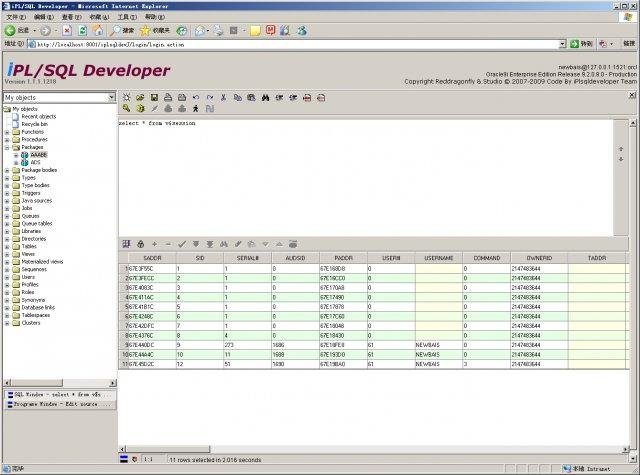Screen dimensions: 640x475
Task: Open the third menu in the IE menu bar
Action: coord(71,17)
